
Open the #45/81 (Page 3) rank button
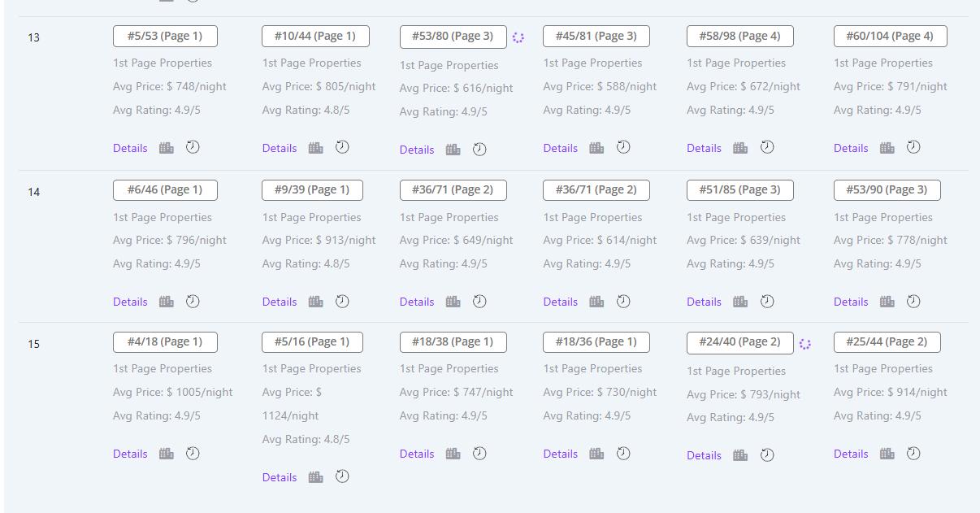(x=596, y=36)
